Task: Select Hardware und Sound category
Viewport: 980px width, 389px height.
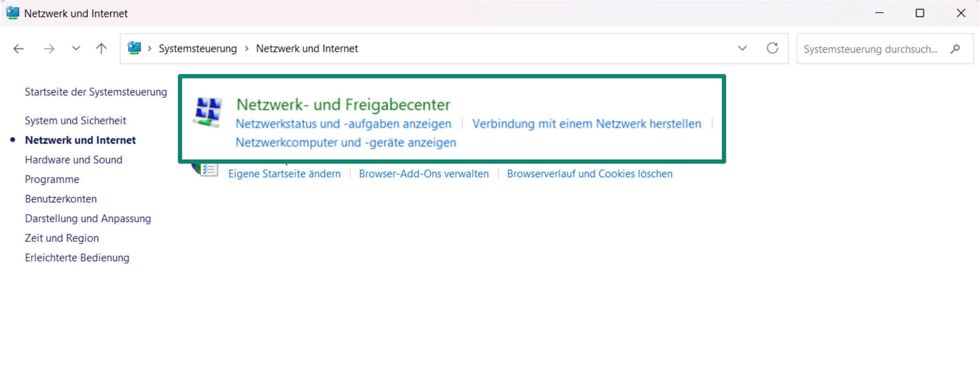Action: [74, 159]
